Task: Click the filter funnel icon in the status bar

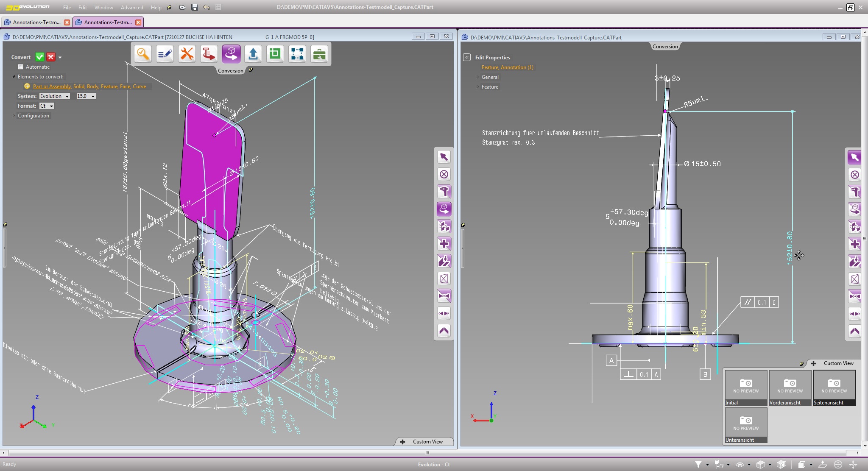Action: 698,464
